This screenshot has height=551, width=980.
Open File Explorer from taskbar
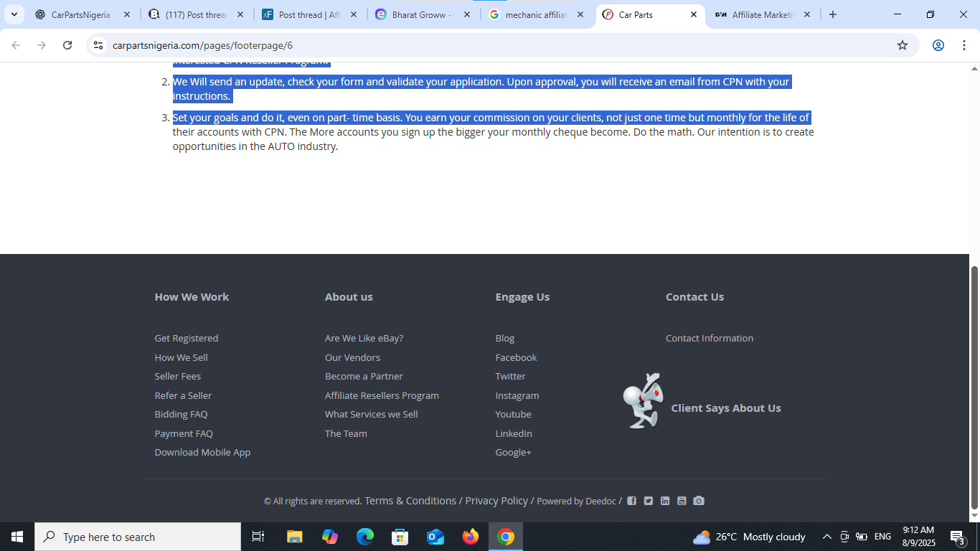point(294,537)
